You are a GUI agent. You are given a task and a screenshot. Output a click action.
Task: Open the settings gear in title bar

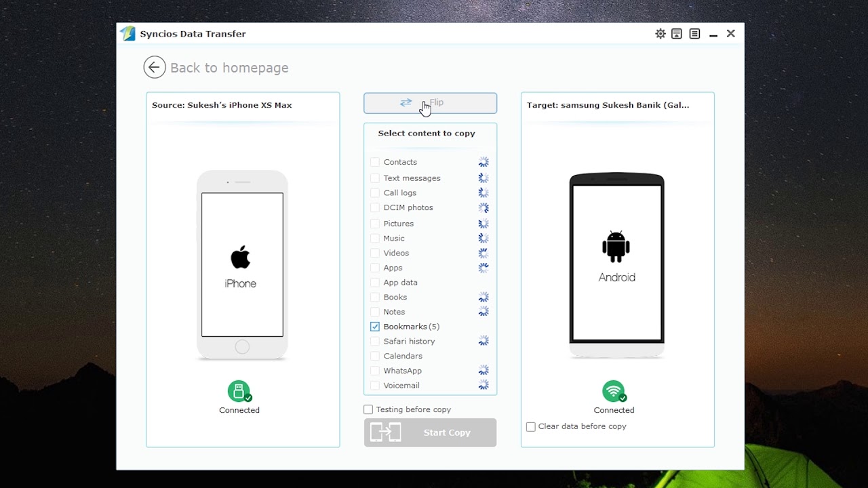660,34
